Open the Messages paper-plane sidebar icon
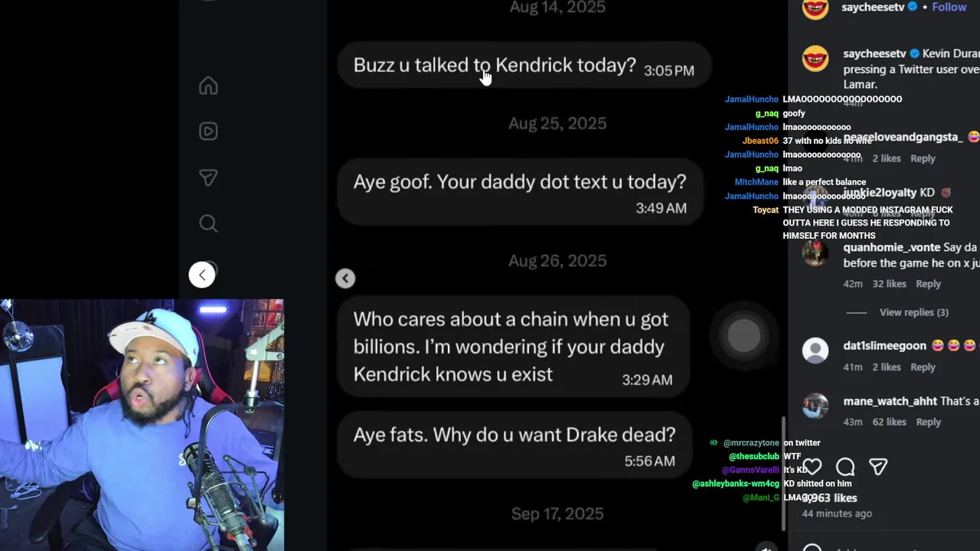Viewport: 980px width, 551px height. coord(208,178)
